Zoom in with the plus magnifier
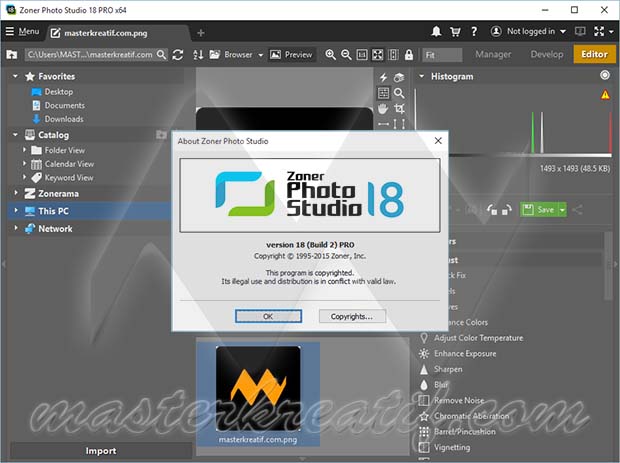This screenshot has width=620, height=463. click(330, 55)
